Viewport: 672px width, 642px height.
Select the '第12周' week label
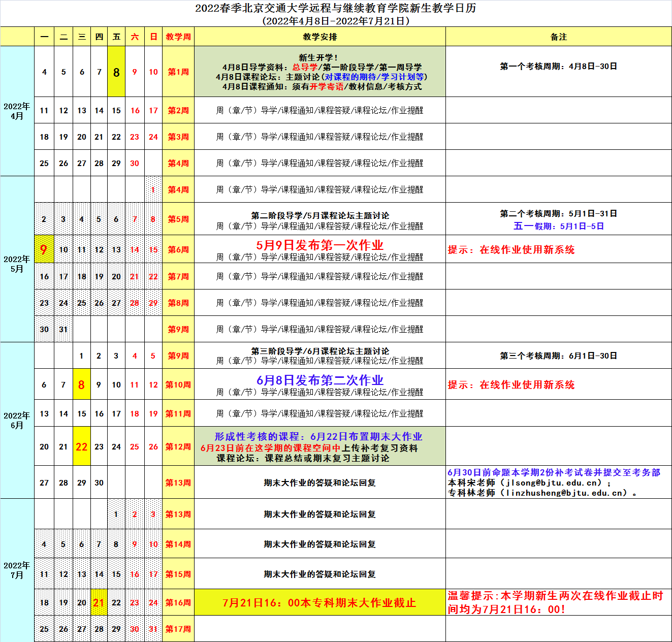178,446
